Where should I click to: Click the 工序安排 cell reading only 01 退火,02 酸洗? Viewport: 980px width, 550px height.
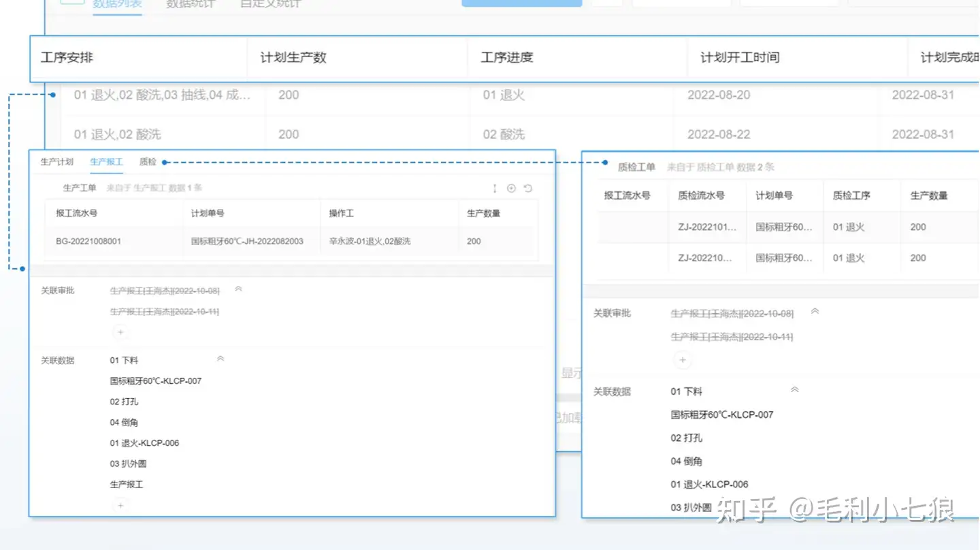click(x=118, y=135)
